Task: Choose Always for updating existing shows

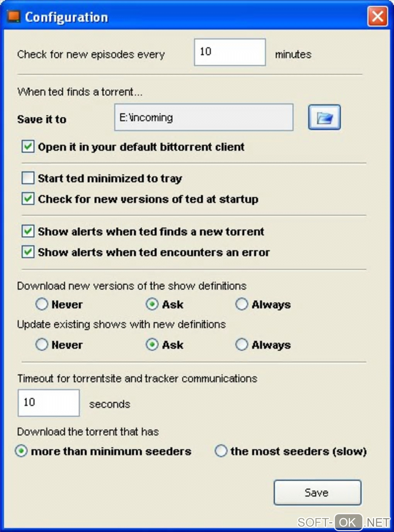Action: click(242, 345)
